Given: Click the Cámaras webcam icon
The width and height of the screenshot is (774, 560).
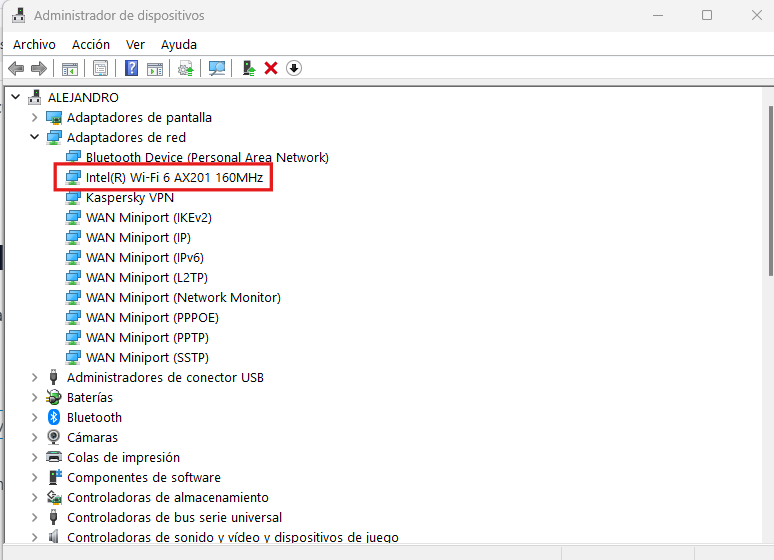Looking at the screenshot, I should point(53,437).
